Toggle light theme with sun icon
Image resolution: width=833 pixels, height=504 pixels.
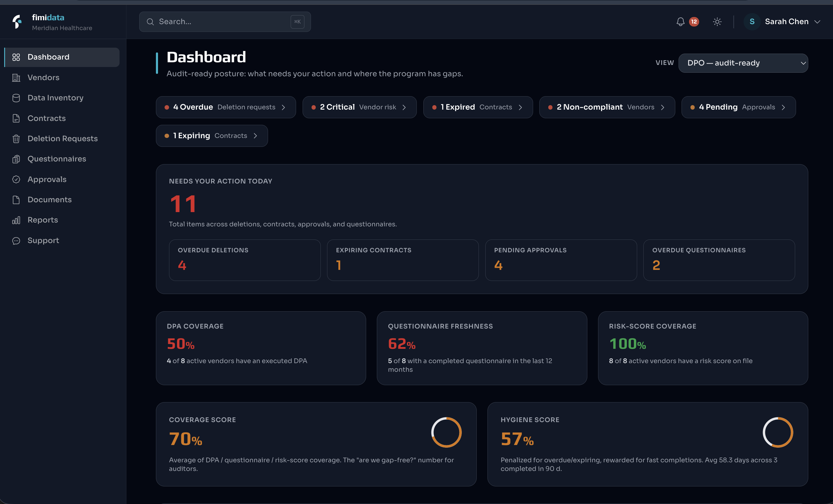click(x=717, y=22)
